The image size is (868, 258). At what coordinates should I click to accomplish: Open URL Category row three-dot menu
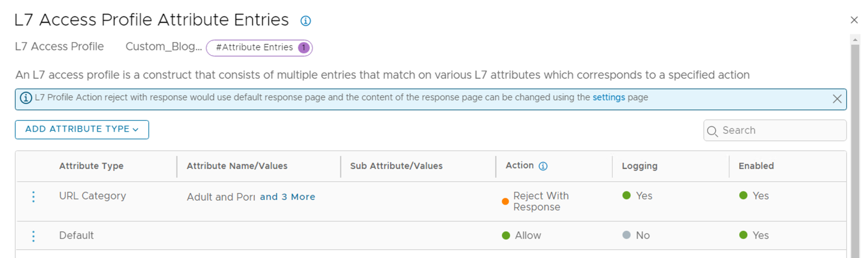pos(33,196)
